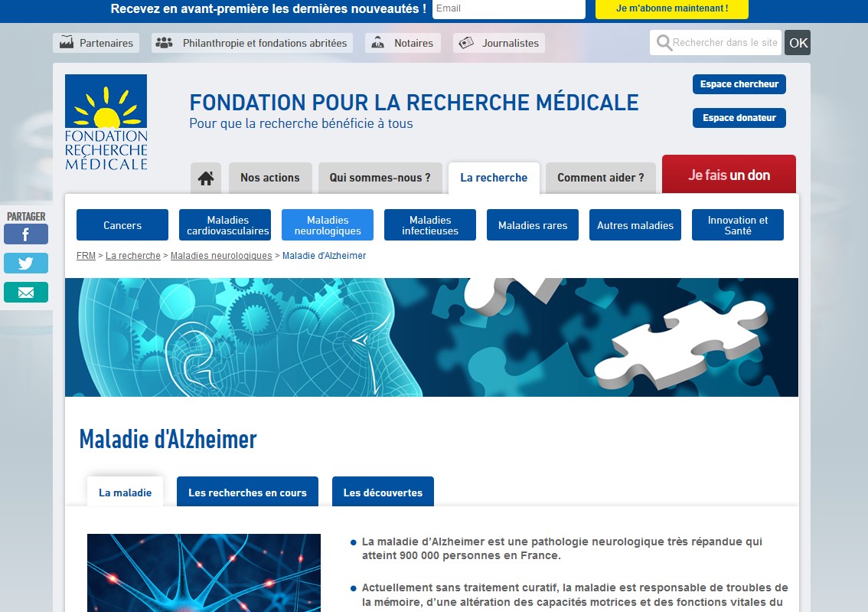Click Je fais un don button
Screen dimensions: 868x612
729,175
